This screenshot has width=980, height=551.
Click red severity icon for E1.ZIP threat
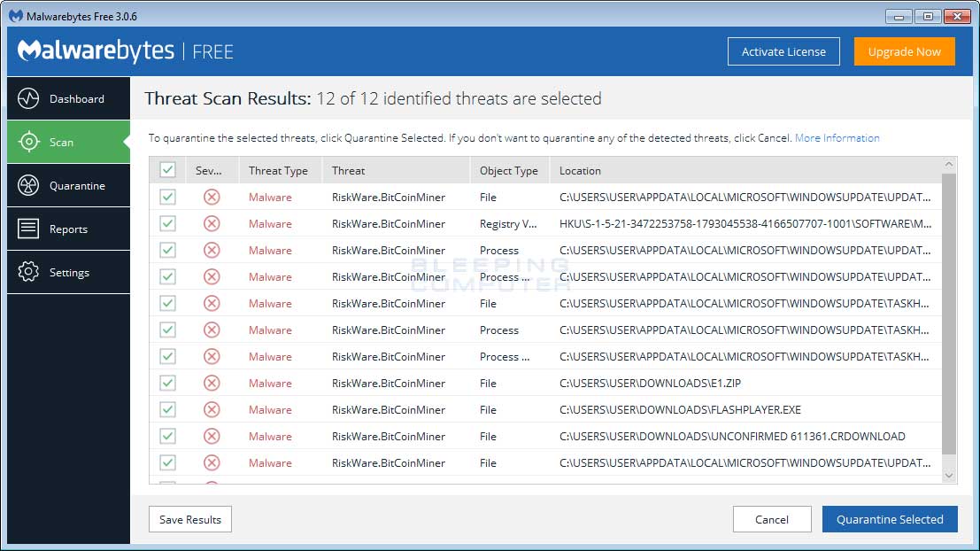pos(212,383)
